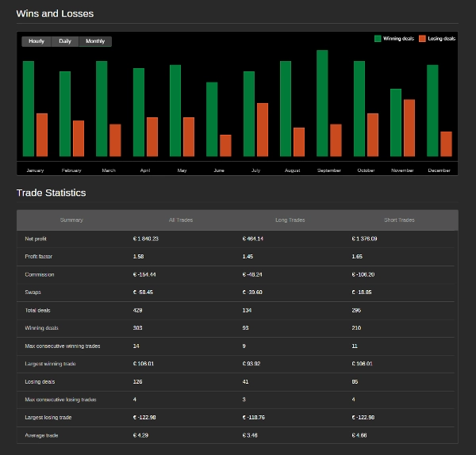The width and height of the screenshot is (476, 455).
Task: Select the Net profit row label
Action: [x=36, y=239]
